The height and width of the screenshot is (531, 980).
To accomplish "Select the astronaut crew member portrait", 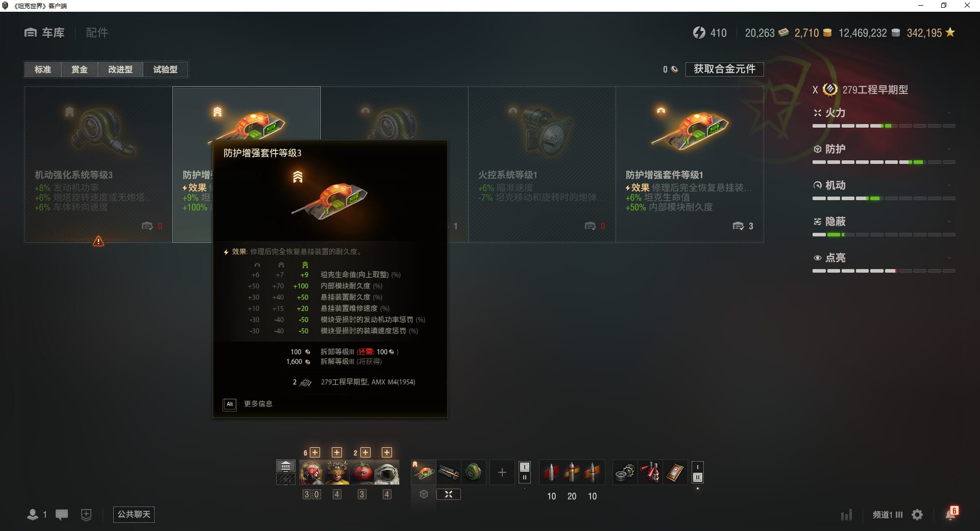I will coord(387,472).
